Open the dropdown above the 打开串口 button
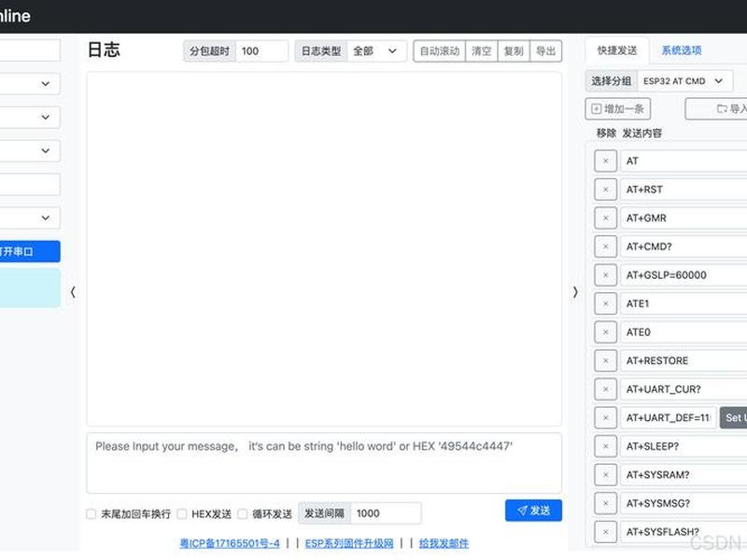This screenshot has height=560, width=747. coord(30,217)
